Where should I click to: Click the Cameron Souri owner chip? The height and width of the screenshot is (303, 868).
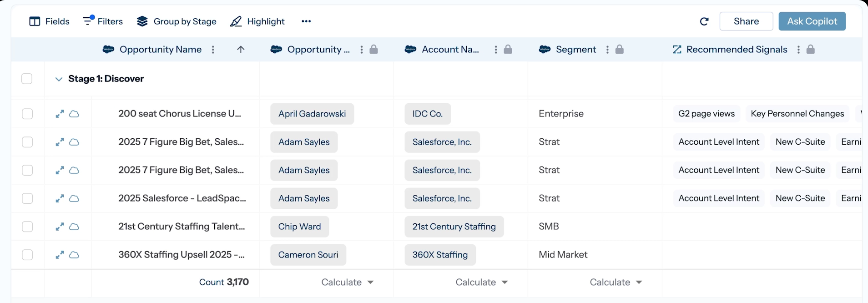coord(308,255)
